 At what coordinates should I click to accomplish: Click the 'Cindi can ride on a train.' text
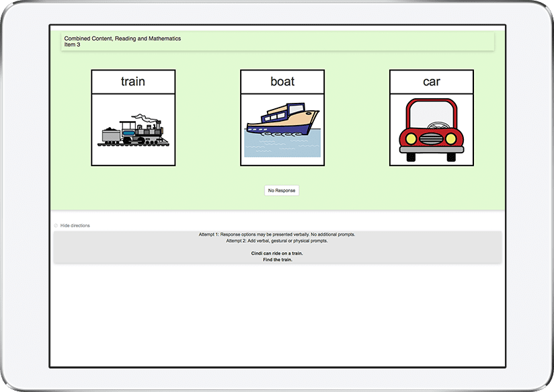click(277, 253)
